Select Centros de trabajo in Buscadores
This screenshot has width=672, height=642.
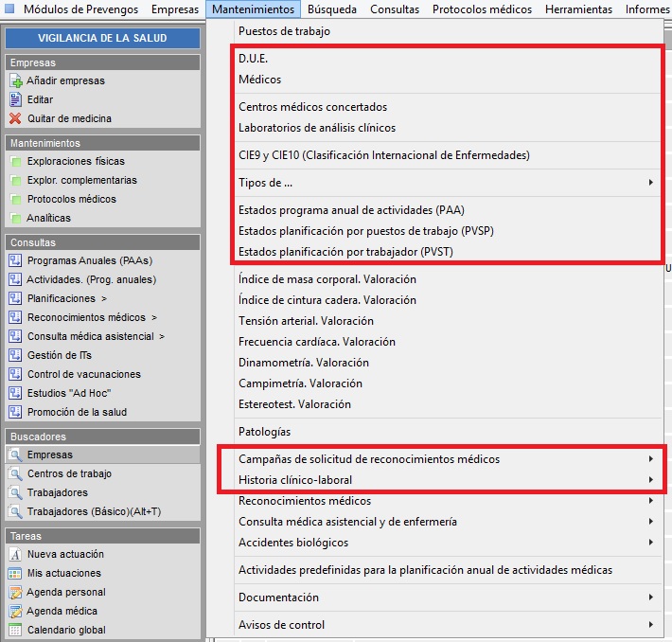(x=69, y=474)
